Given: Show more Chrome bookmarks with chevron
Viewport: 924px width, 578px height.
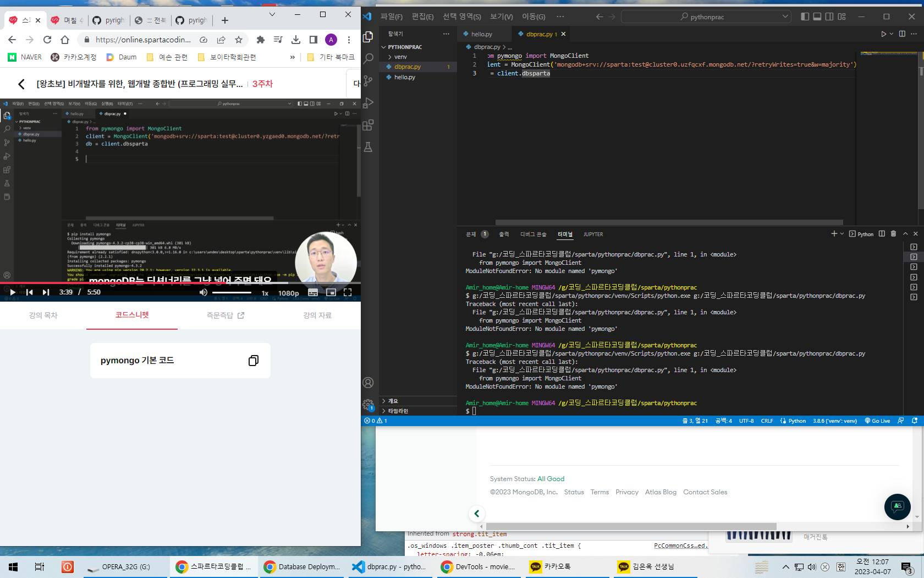Looking at the screenshot, I should 292,57.
